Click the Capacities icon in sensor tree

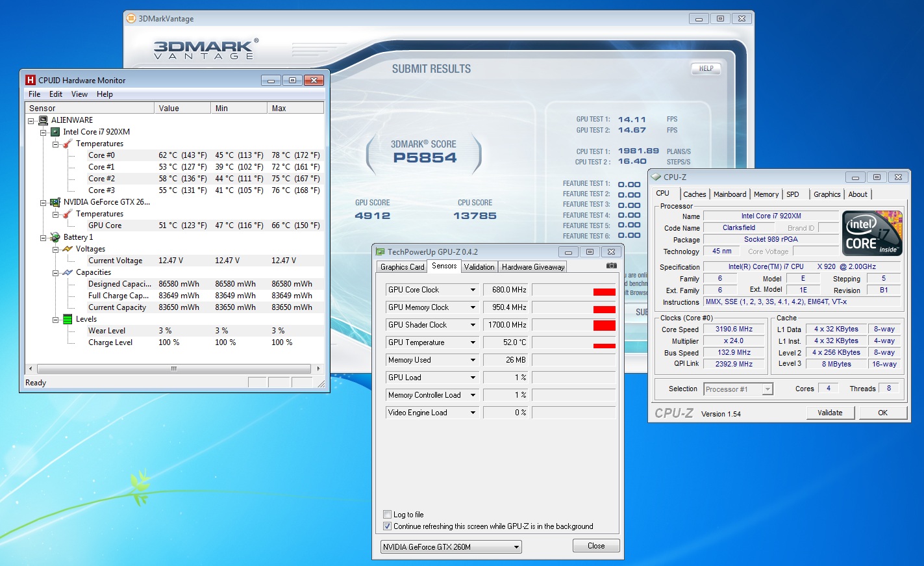(x=68, y=272)
